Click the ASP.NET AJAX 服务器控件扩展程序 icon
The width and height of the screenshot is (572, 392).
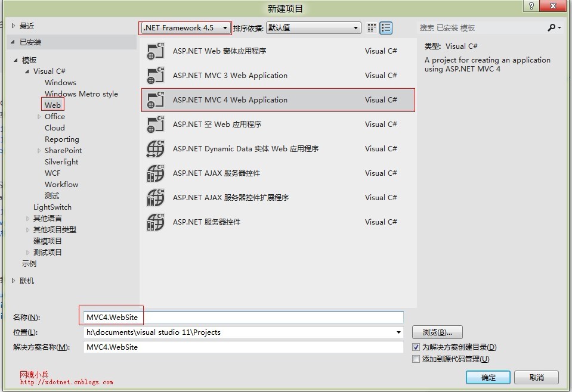(x=156, y=197)
